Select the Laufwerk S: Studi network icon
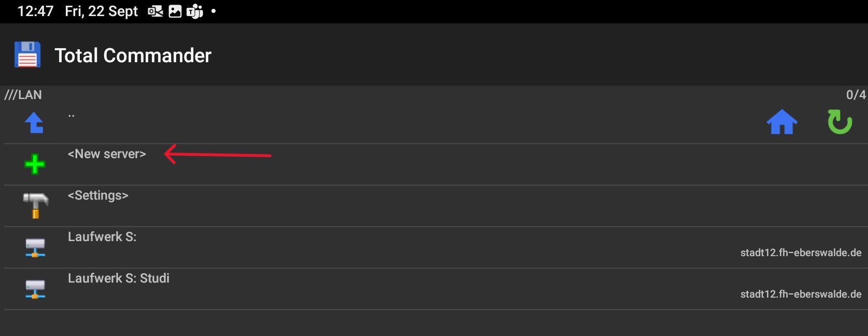The image size is (868, 336). point(35,289)
